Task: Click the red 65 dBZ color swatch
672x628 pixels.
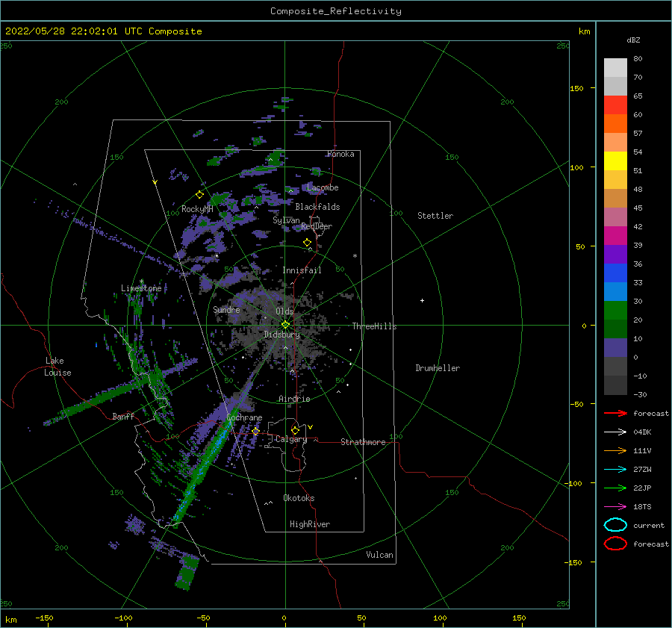Action: (x=615, y=105)
